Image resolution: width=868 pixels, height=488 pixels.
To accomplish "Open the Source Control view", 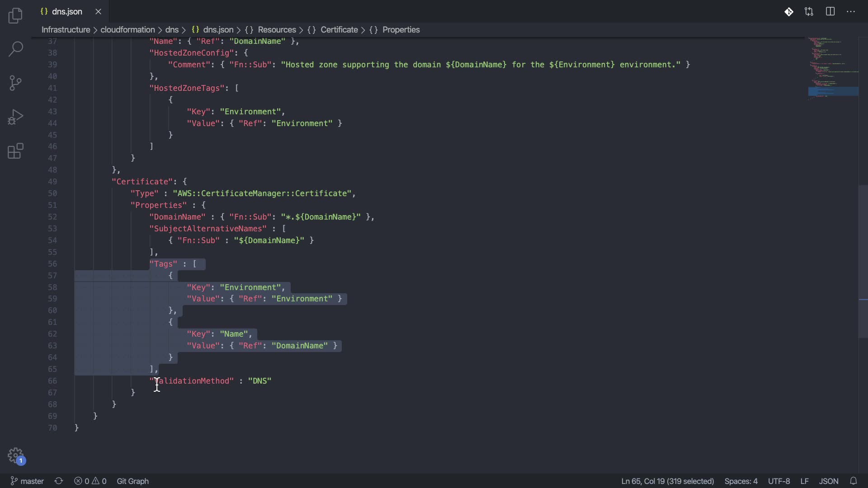I will [15, 83].
